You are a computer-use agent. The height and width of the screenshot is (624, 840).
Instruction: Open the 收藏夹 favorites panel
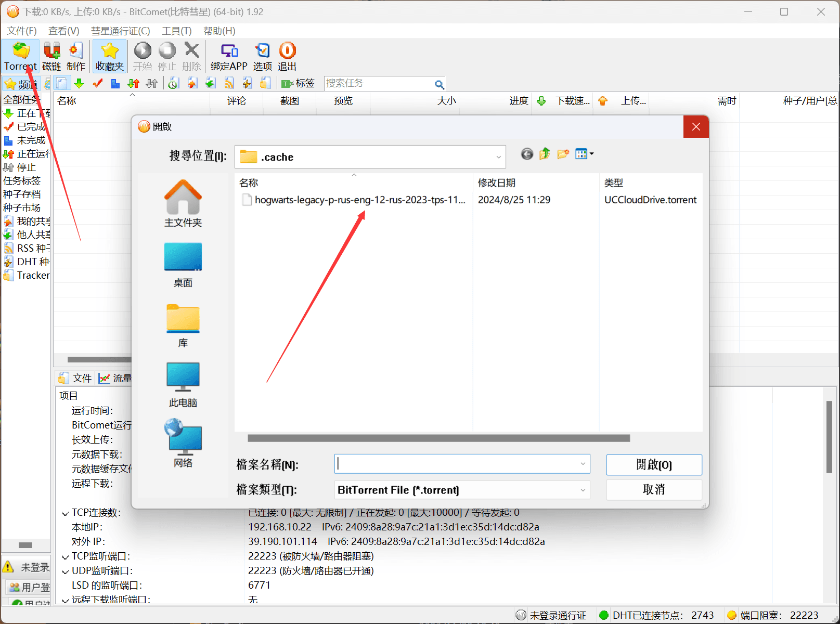coord(109,56)
